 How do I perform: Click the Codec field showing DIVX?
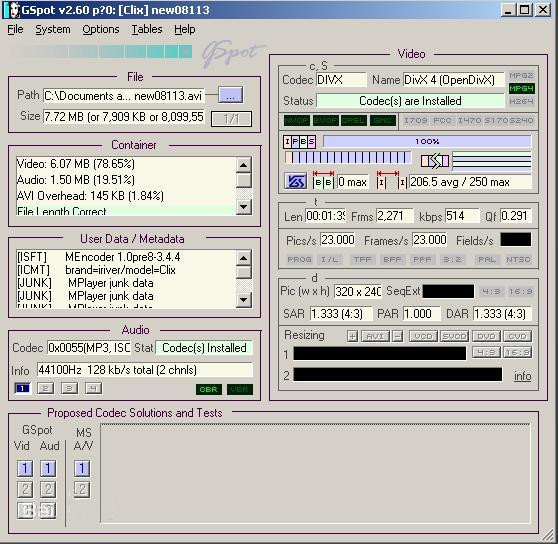pyautogui.click(x=341, y=80)
